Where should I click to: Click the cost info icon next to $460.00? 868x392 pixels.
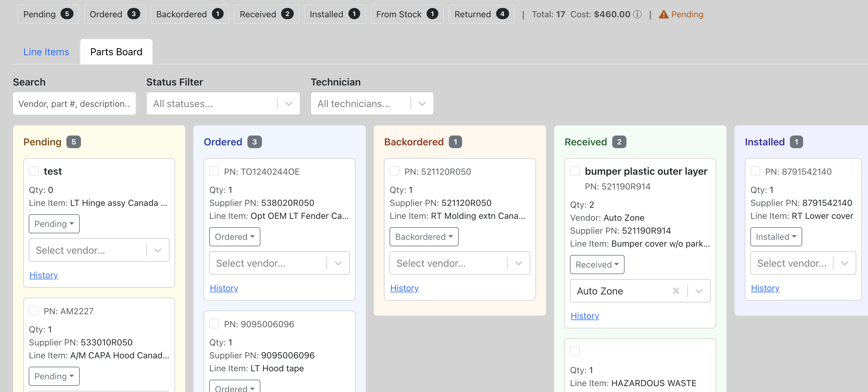point(637,14)
